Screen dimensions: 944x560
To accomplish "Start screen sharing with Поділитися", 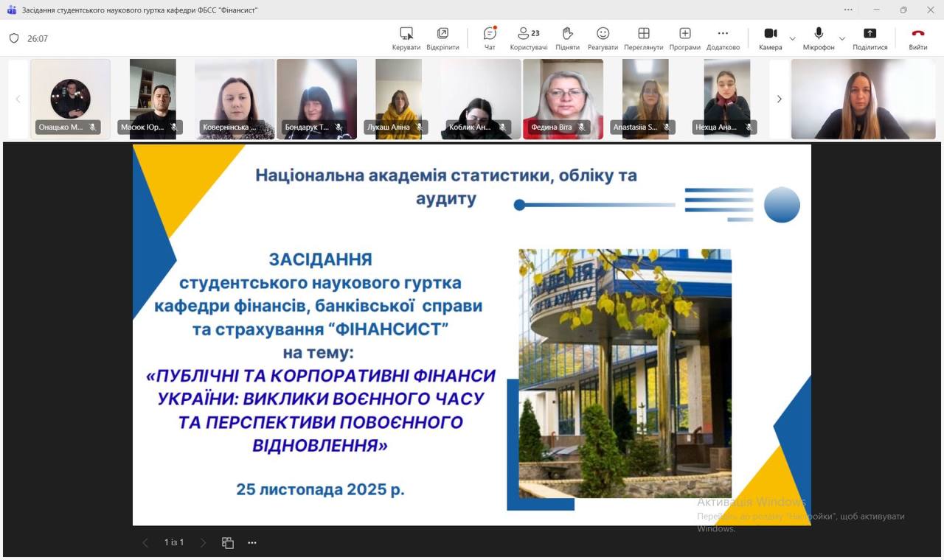I will tap(870, 38).
